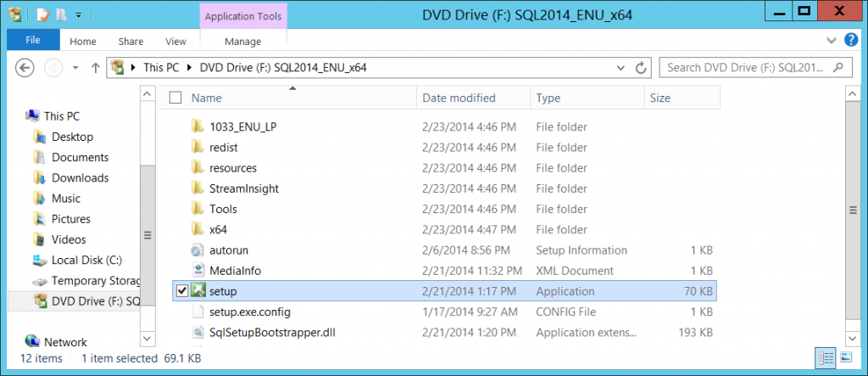The height and width of the screenshot is (376, 868).
Task: Open Explorer Help question mark icon
Action: click(851, 40)
